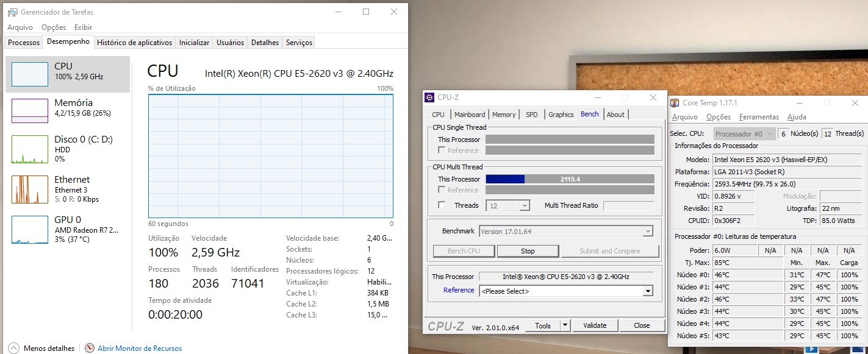Switch to the Usuários tab

click(230, 43)
